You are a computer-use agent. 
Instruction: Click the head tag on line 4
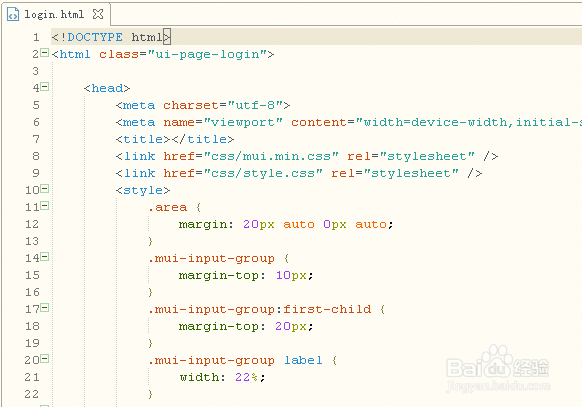(107, 88)
